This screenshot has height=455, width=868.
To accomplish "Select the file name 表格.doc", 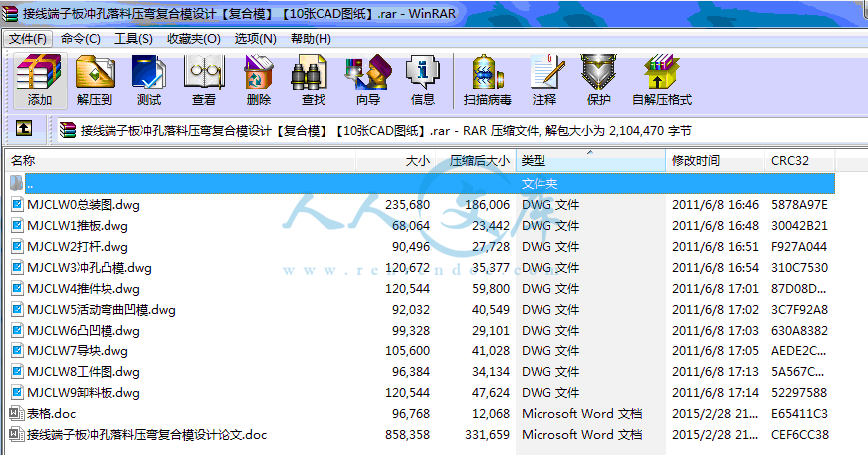I will [51, 413].
